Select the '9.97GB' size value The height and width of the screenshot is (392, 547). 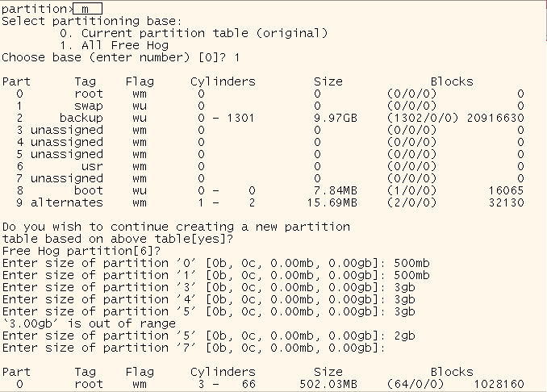tap(336, 118)
